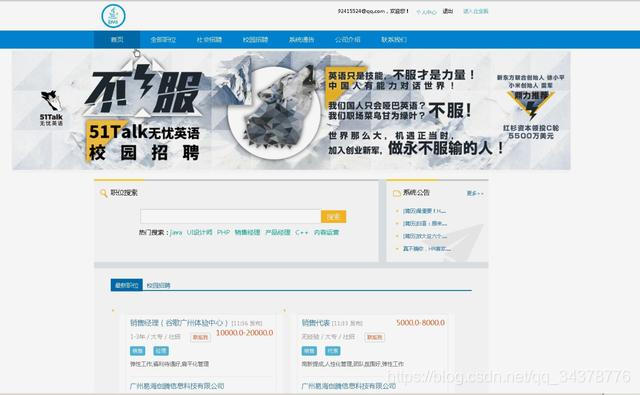Screen dimensions: 640x395
Task: Click the red badge on the 销售经理 card
Action: coord(200,337)
